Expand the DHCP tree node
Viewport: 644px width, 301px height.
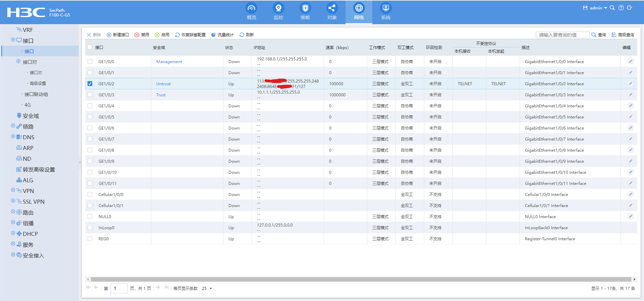pos(13,233)
